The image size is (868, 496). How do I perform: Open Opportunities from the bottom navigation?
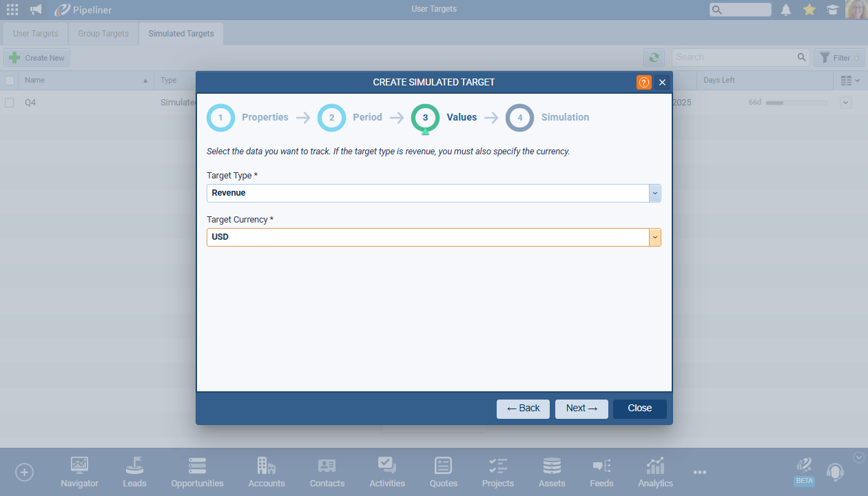pos(197,473)
